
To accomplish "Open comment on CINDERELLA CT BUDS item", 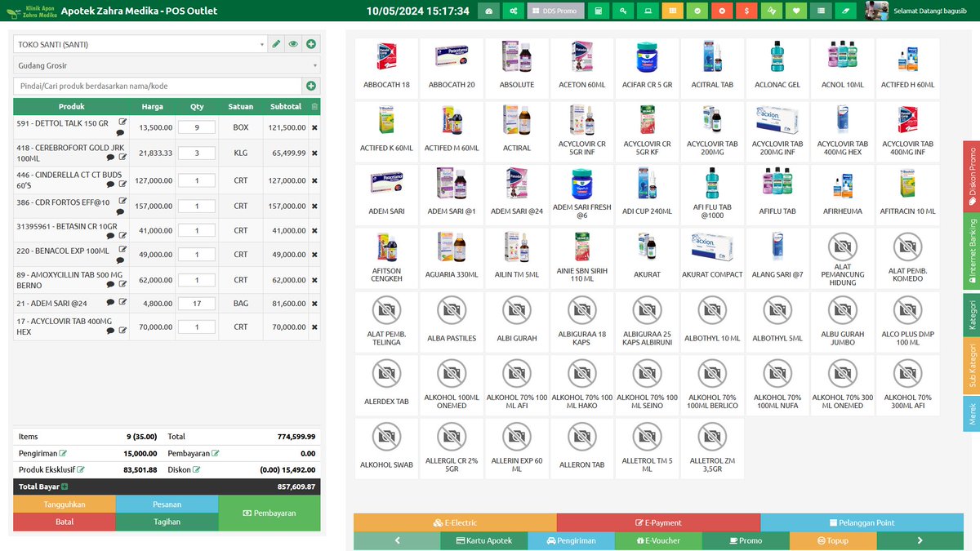I will [x=110, y=184].
